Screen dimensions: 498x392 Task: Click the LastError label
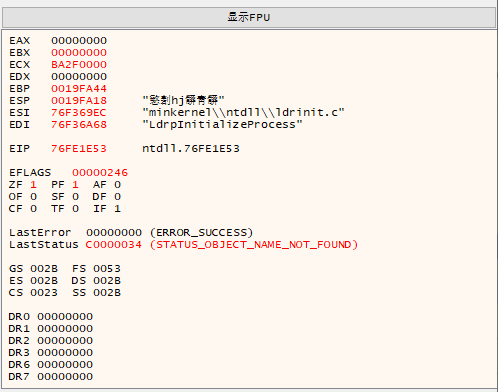click(x=40, y=233)
